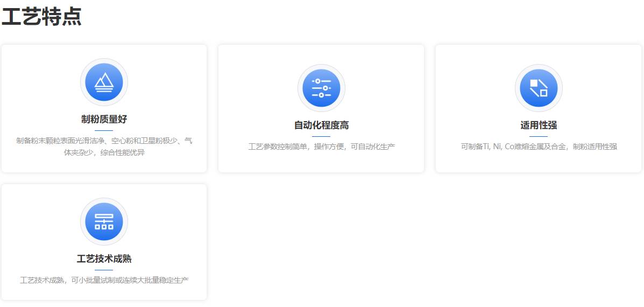This screenshot has height=307, width=644.
Task: Click the text 可制备Ti, Ni, Co难熔金属及合金
Action: (513, 146)
